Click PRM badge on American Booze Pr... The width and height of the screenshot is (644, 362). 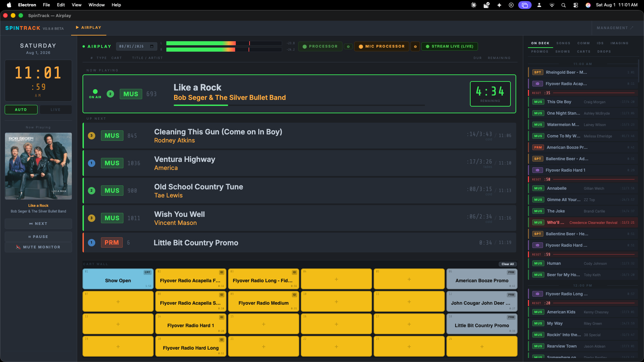click(x=538, y=147)
